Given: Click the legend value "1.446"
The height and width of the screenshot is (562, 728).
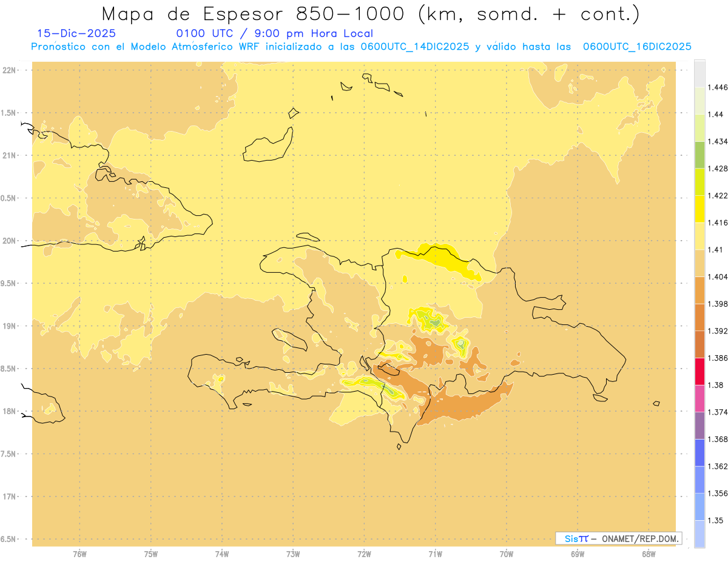Looking at the screenshot, I should 718,87.
